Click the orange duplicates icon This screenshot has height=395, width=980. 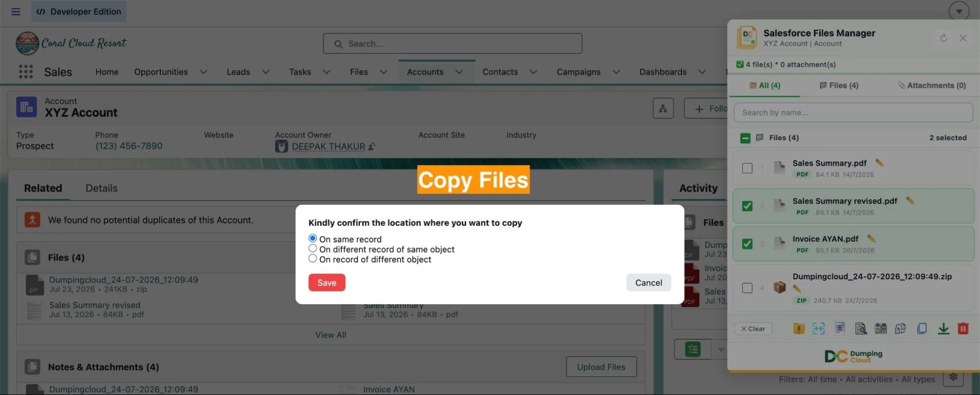[x=32, y=220]
